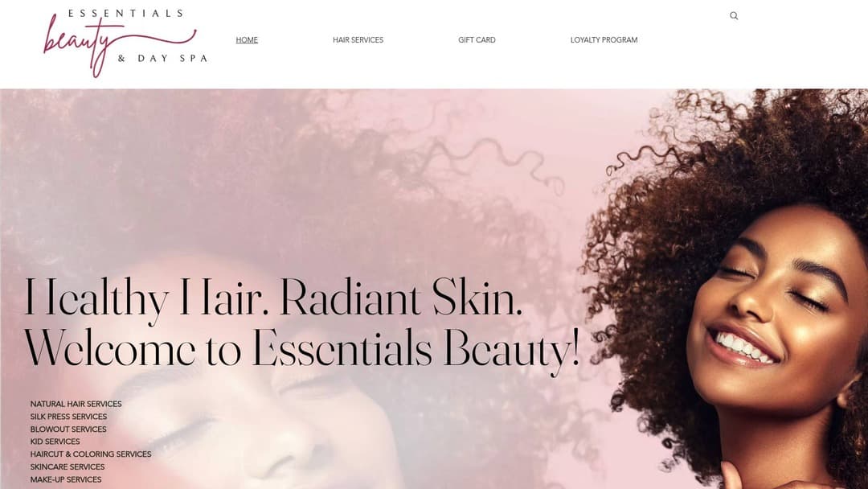
Task: Click MAKE-UP SERVICES link
Action: click(66, 479)
